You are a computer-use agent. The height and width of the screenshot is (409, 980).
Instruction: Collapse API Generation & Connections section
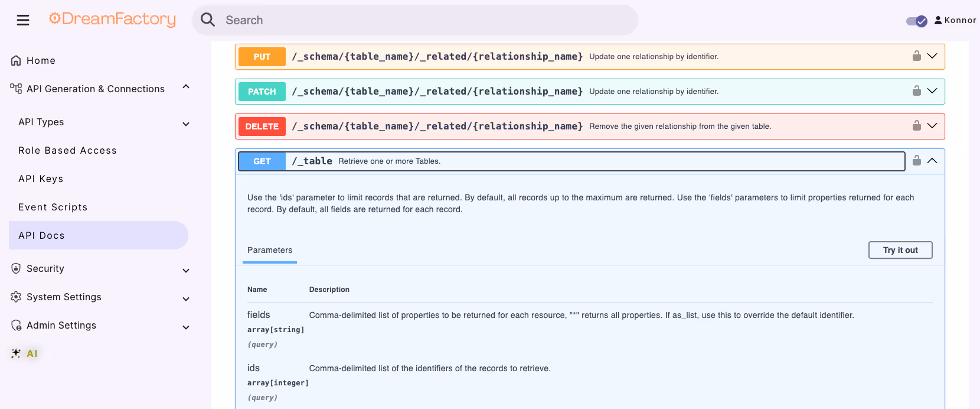(186, 87)
